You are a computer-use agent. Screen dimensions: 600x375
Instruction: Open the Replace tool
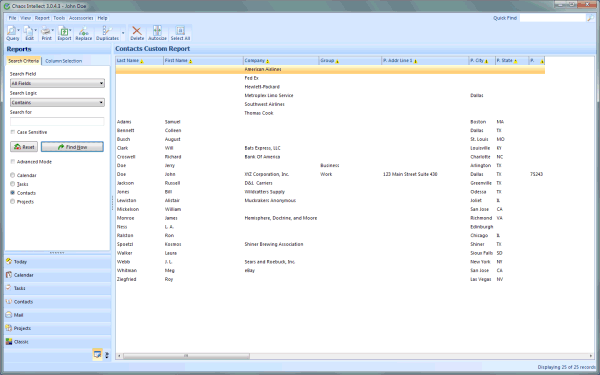pos(83,33)
